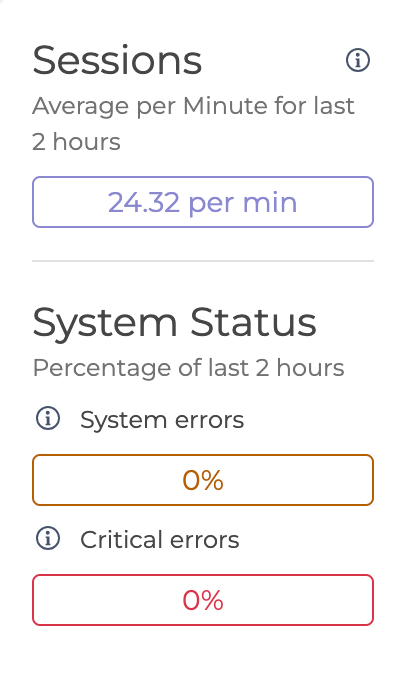Click hours in Percentage of last 2 hours
The image size is (398, 688).
pos(310,368)
